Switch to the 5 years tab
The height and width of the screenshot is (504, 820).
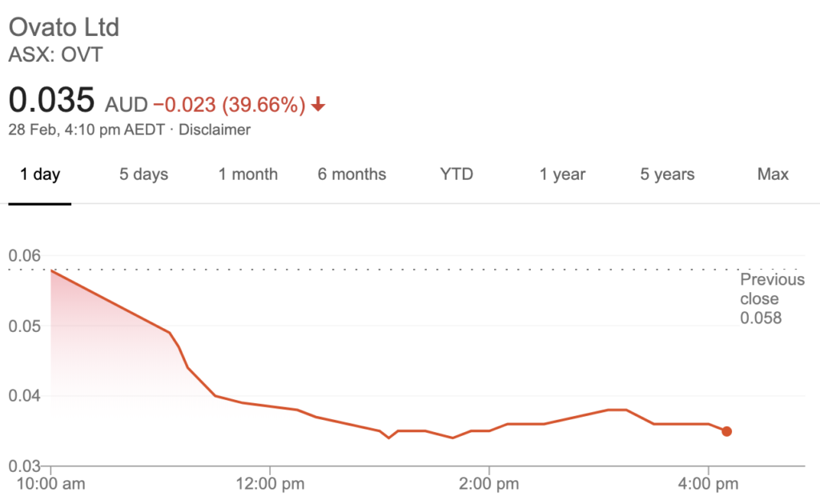point(667,174)
